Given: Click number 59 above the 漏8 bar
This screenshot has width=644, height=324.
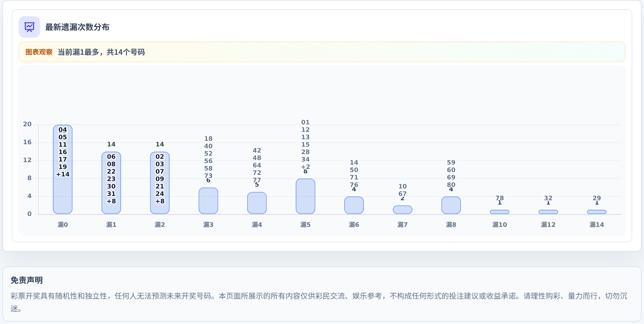Looking at the screenshot, I should click(451, 162).
